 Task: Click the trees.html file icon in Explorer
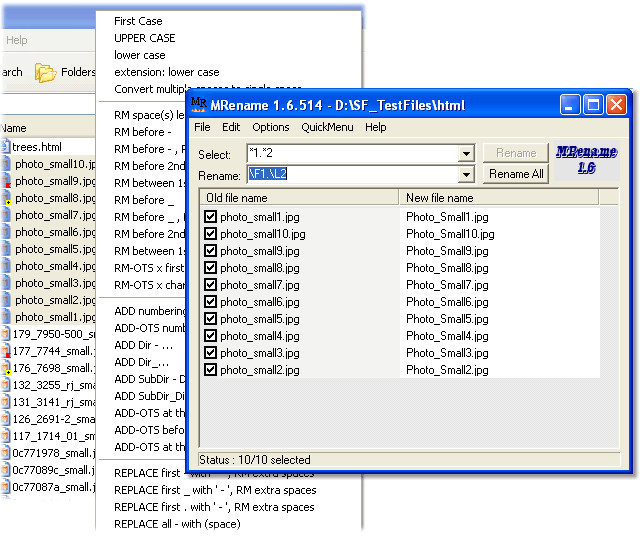(x=5, y=146)
